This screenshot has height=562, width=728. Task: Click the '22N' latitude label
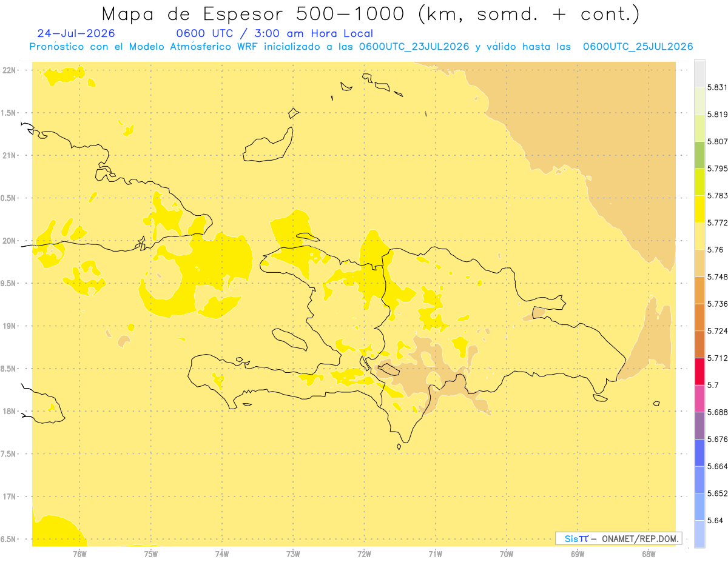click(x=10, y=70)
